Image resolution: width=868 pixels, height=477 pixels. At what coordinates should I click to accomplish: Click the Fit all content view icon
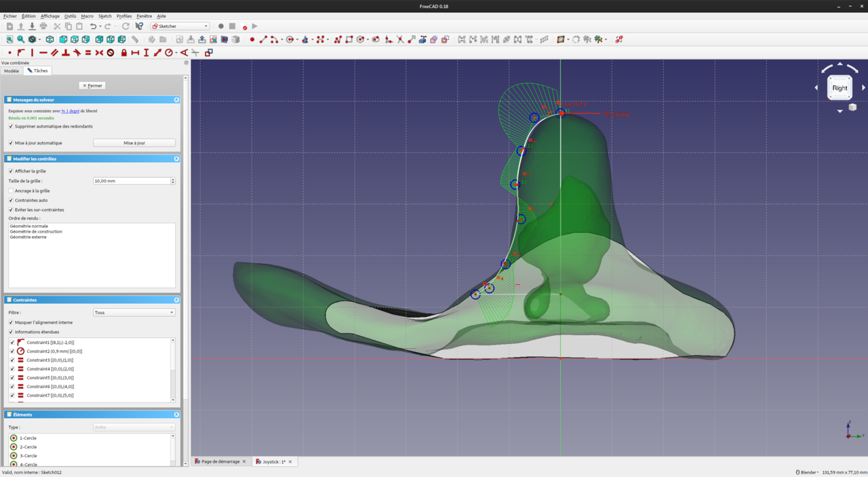pyautogui.click(x=9, y=39)
